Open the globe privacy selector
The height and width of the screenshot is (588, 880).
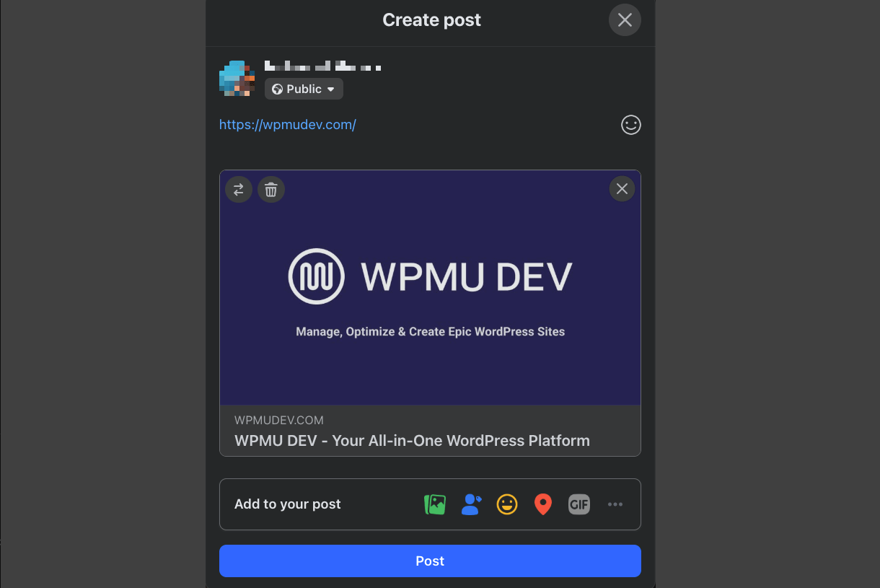pos(278,89)
